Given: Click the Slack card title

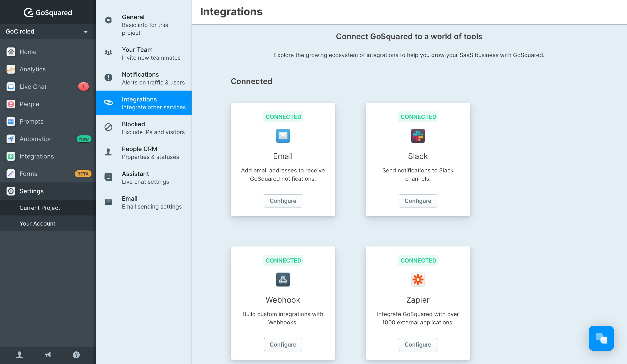Looking at the screenshot, I should point(418,156).
